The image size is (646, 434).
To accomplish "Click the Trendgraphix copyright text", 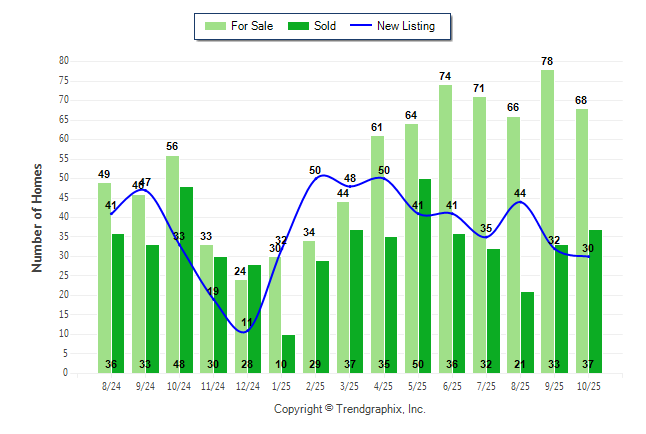I will pyautogui.click(x=350, y=409).
